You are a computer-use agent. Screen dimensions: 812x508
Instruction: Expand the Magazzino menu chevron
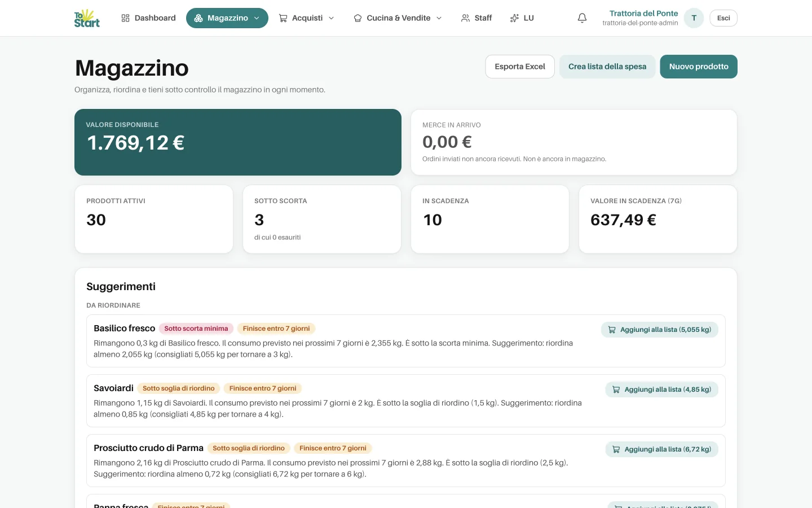257,18
